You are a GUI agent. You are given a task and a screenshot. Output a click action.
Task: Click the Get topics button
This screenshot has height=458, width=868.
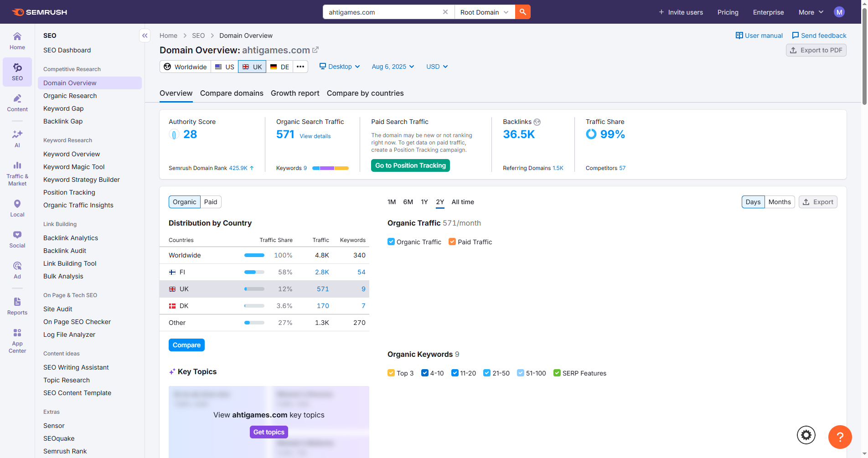click(x=269, y=432)
